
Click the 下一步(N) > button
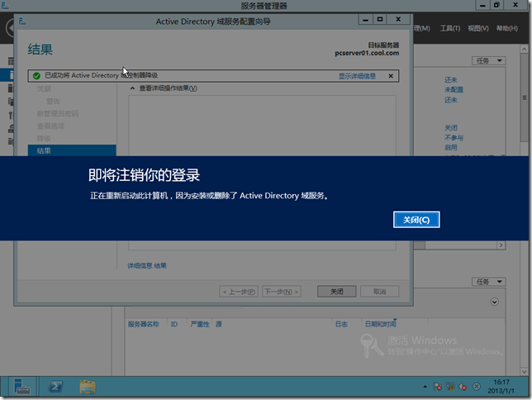[281, 292]
